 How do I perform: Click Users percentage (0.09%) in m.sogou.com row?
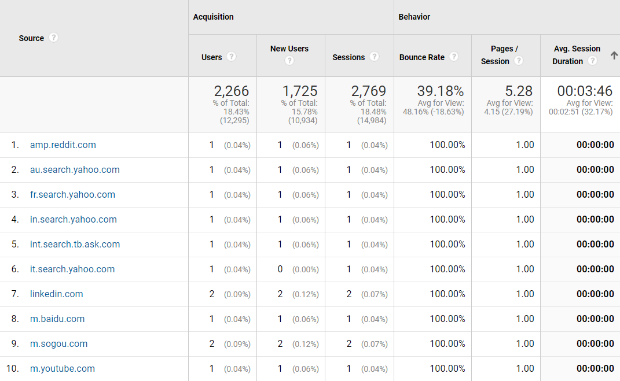pyautogui.click(x=237, y=344)
